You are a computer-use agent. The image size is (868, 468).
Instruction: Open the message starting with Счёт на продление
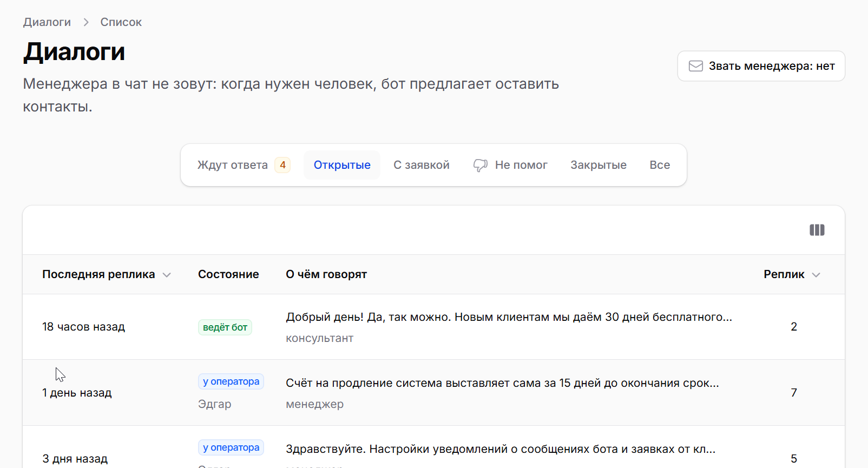pyautogui.click(x=502, y=383)
